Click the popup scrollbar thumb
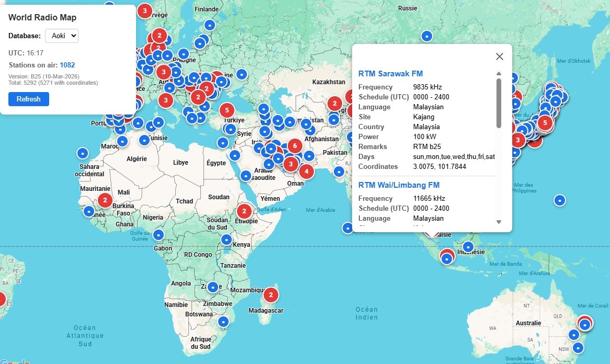The image size is (610, 364). coord(499,103)
